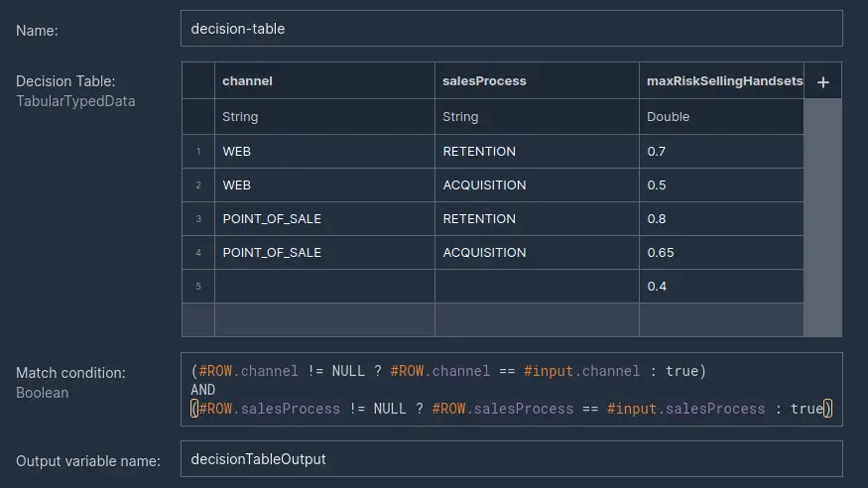
Task: Select row 4 POINT_OF_SALE channel cell
Action: coord(324,252)
